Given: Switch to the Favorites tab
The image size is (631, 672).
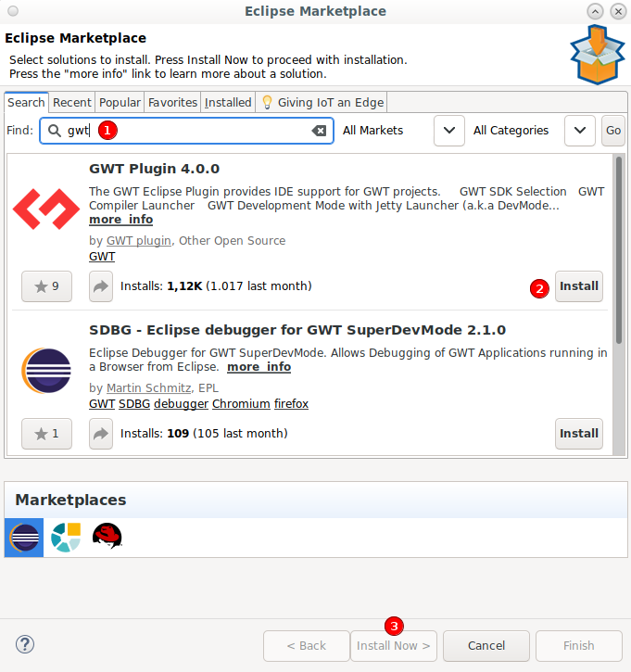Looking at the screenshot, I should point(172,103).
